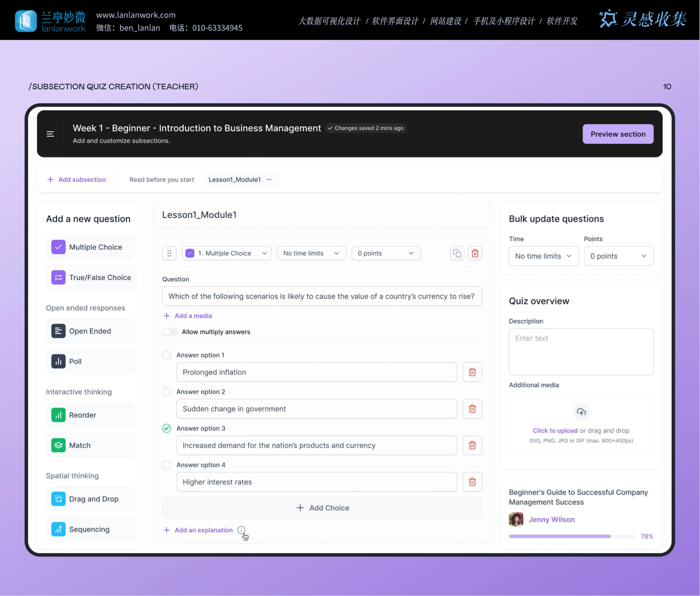
Task: Click the upload cloud icon
Action: pos(581,412)
